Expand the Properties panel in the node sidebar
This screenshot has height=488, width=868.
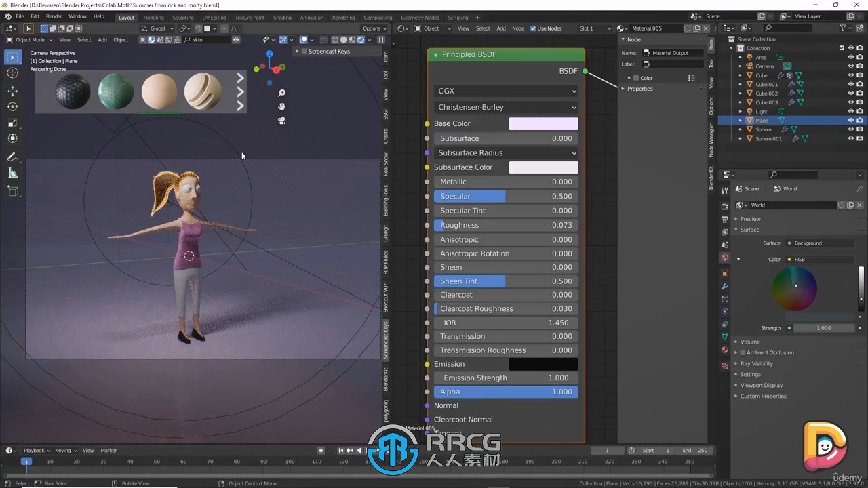(x=639, y=89)
